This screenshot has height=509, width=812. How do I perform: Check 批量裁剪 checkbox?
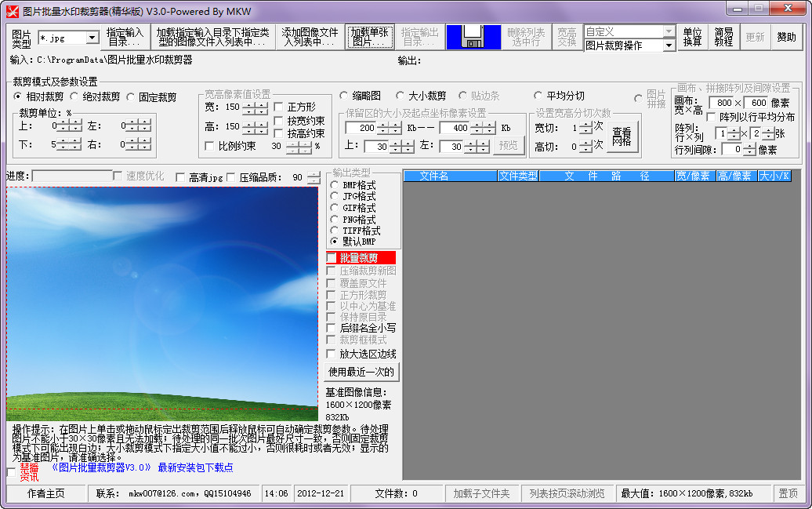(x=332, y=257)
